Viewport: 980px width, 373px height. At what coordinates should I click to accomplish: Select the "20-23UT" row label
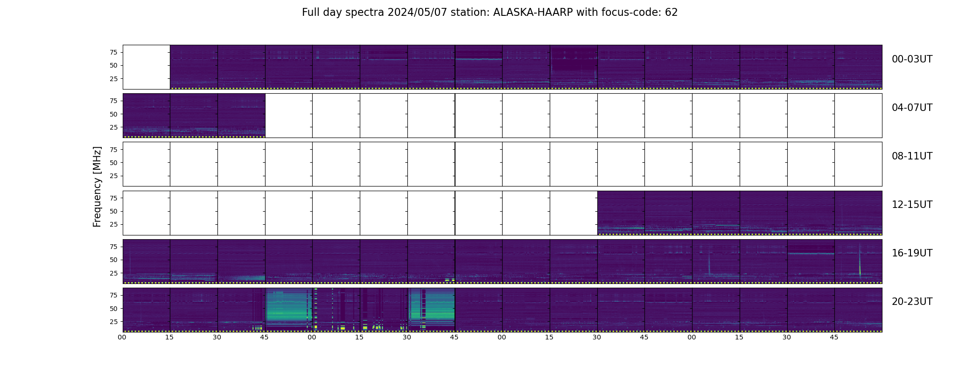(x=912, y=302)
